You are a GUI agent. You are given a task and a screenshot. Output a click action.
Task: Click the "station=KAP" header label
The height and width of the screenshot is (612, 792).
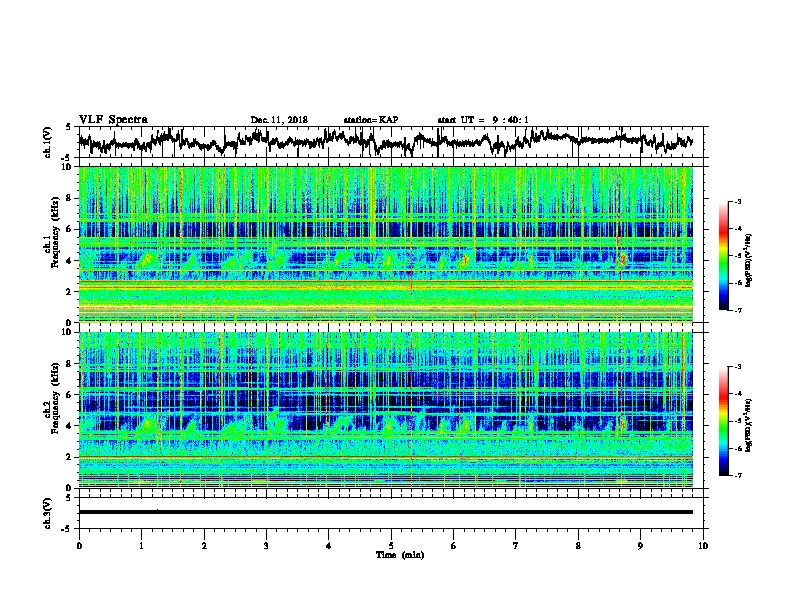(x=371, y=120)
